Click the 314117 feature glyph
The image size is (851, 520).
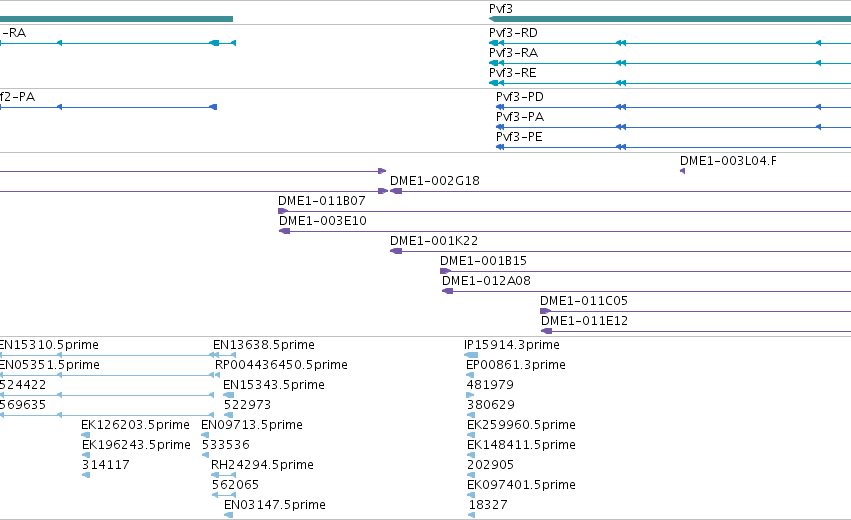86,475
